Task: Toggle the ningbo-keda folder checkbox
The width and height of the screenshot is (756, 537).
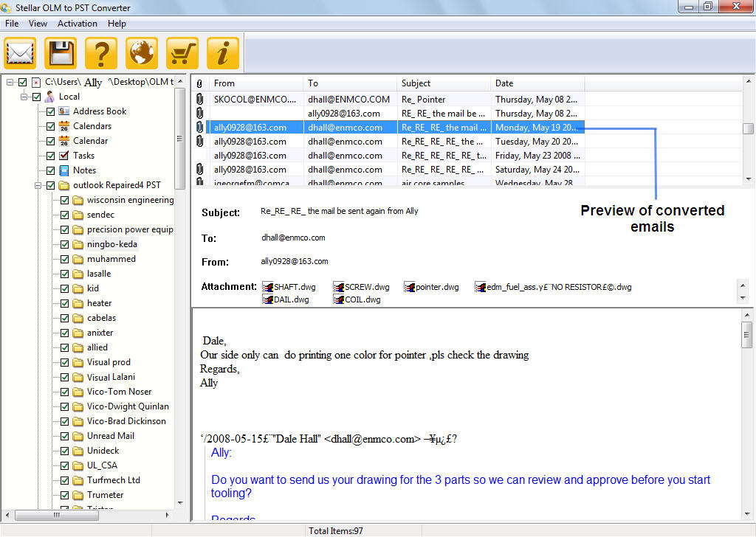Action: coord(65,245)
